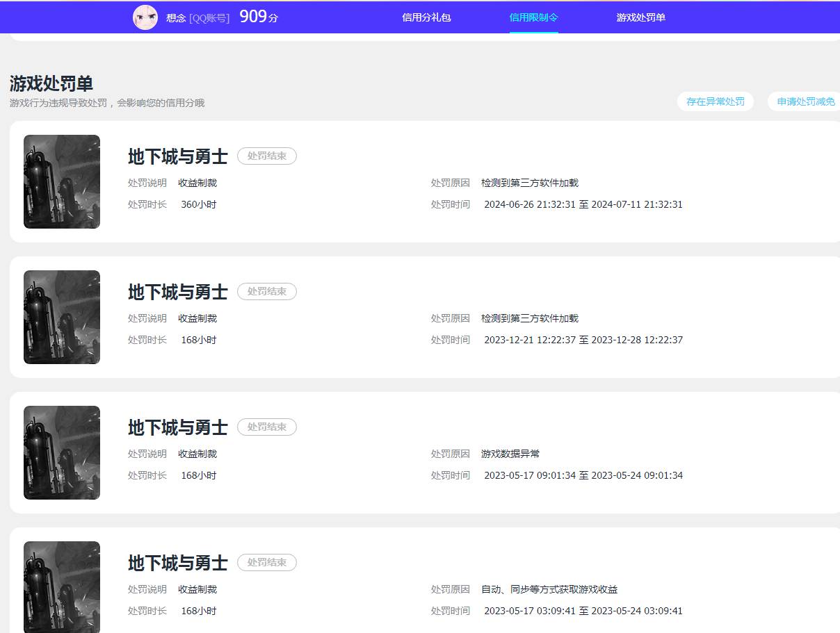Click 检测到第三方软件加载 in the 2023-12-21 card
Screen dimensions: 840x633
(x=530, y=318)
